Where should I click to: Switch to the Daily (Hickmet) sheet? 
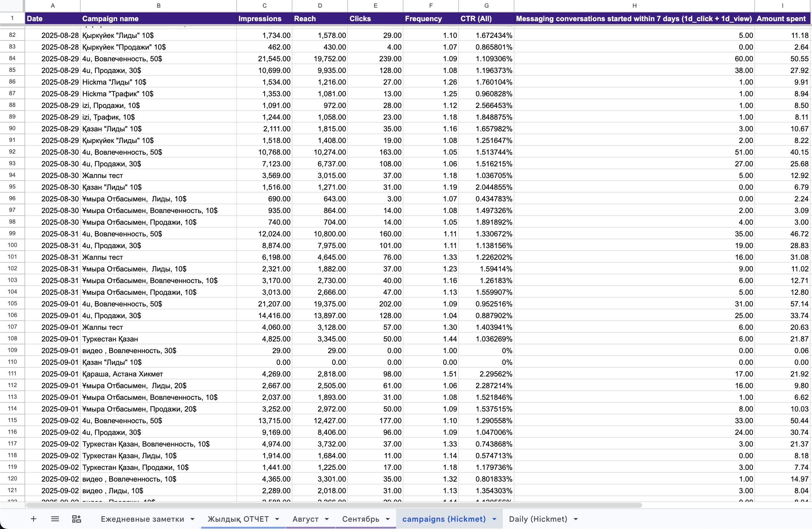pos(538,519)
